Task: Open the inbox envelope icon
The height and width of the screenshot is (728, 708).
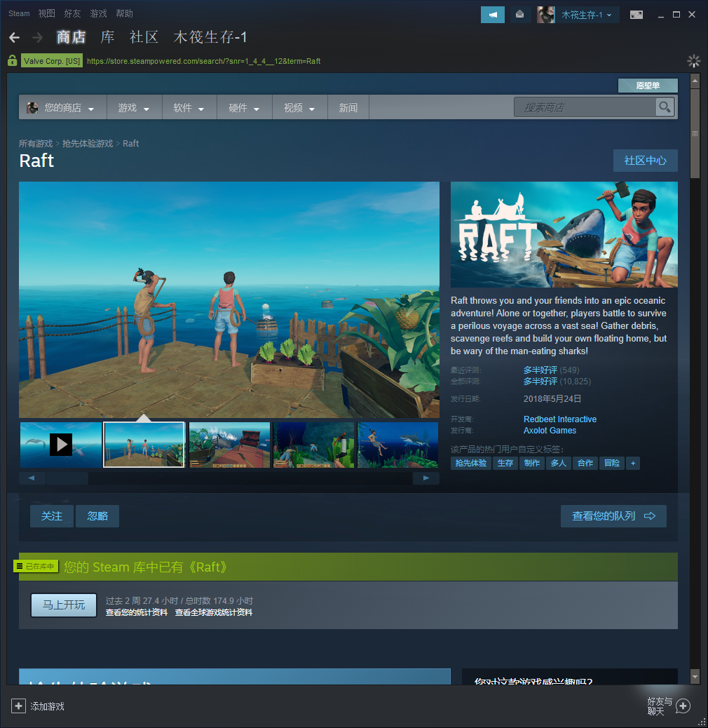Action: tap(519, 15)
